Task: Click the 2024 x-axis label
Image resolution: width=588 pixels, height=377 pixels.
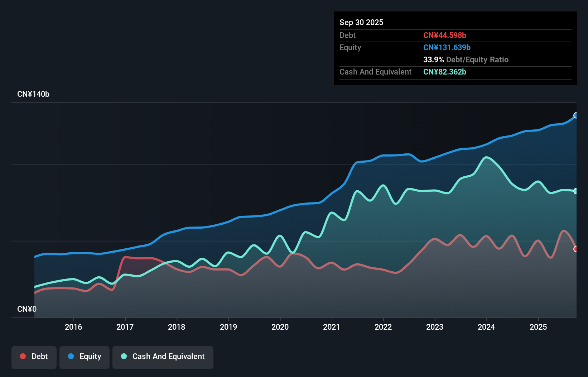Action: [486, 327]
